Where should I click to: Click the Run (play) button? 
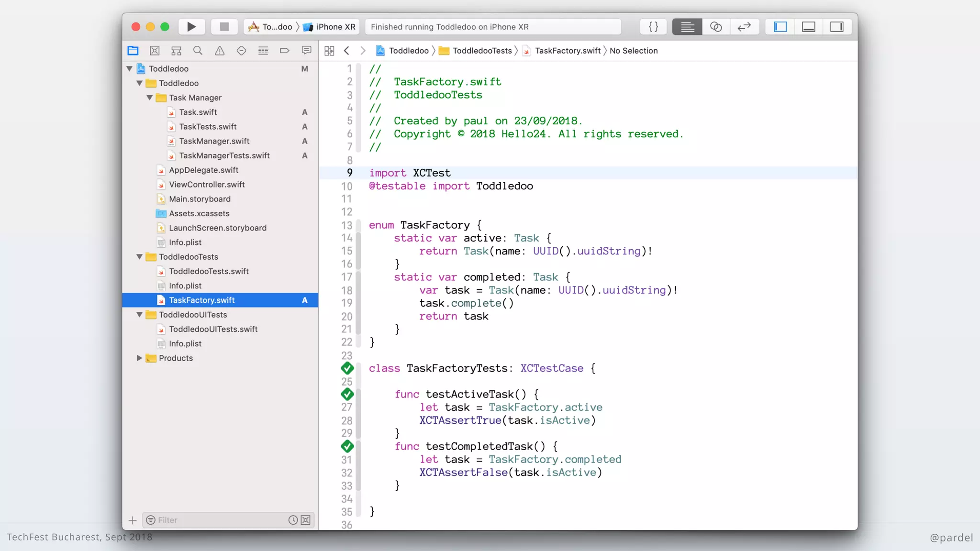(x=191, y=27)
